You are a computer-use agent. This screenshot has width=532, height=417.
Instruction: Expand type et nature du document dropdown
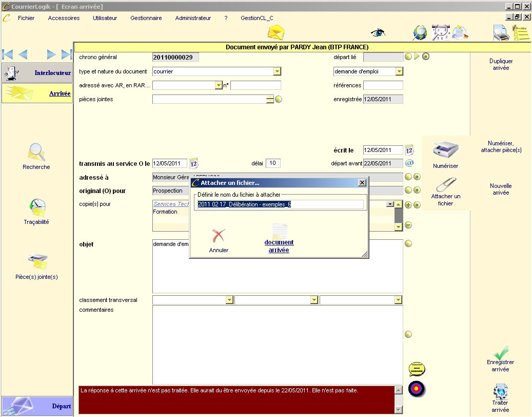point(277,72)
